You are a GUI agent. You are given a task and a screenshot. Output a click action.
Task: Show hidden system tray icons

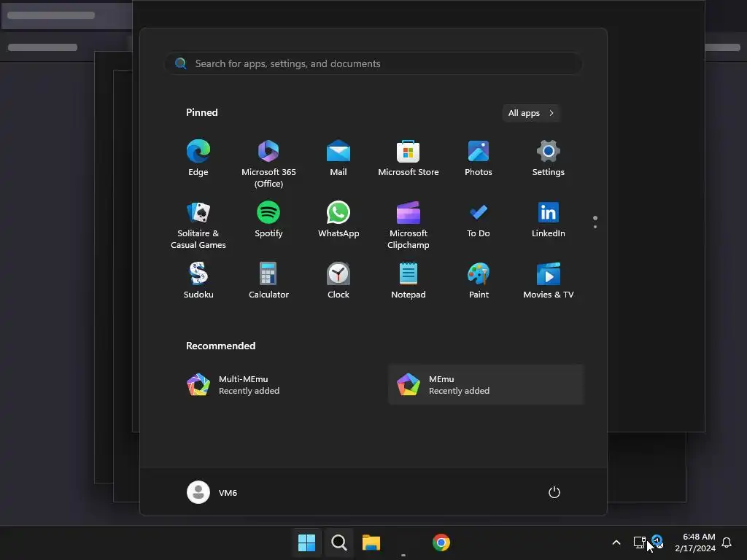pyautogui.click(x=616, y=542)
